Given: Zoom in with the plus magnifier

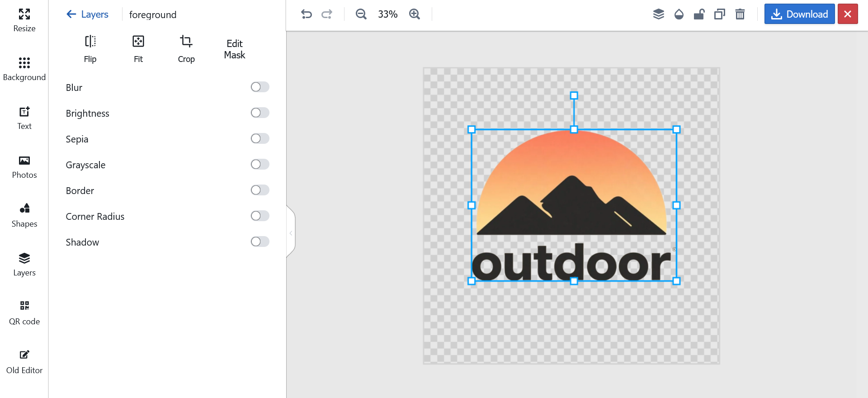Looking at the screenshot, I should (x=414, y=14).
